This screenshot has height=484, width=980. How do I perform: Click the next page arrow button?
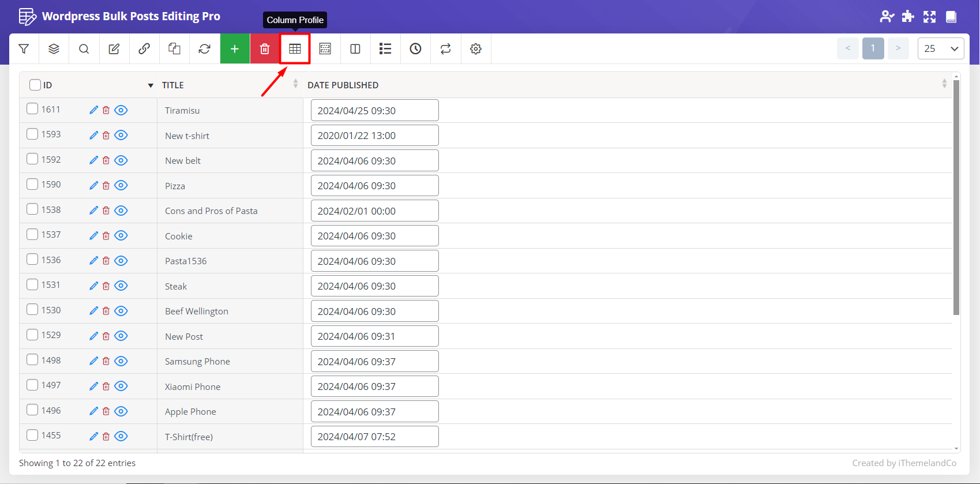tap(898, 48)
